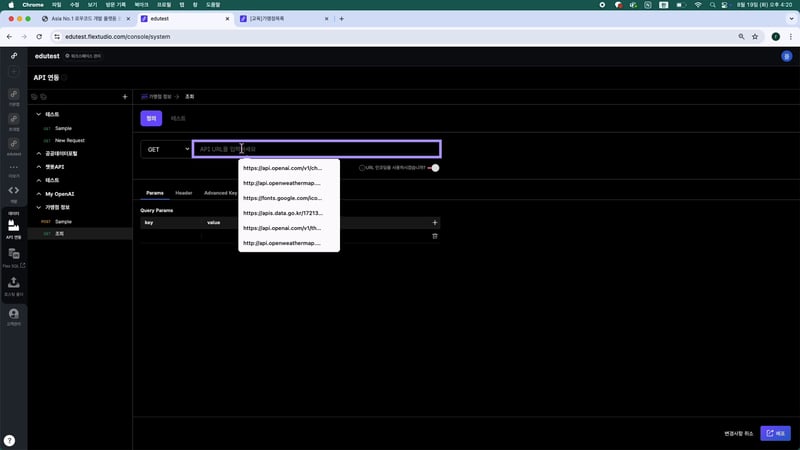The width and height of the screenshot is (800, 450).
Task: Expand the 공공데이터포털 folder
Action: click(38, 153)
